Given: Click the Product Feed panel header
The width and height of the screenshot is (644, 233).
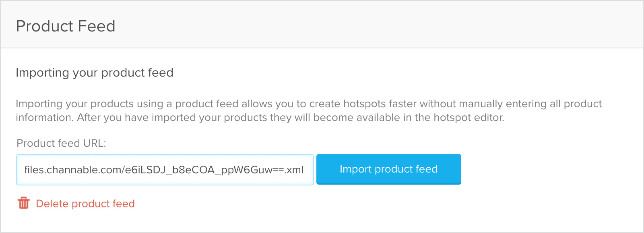Looking at the screenshot, I should [x=66, y=25].
